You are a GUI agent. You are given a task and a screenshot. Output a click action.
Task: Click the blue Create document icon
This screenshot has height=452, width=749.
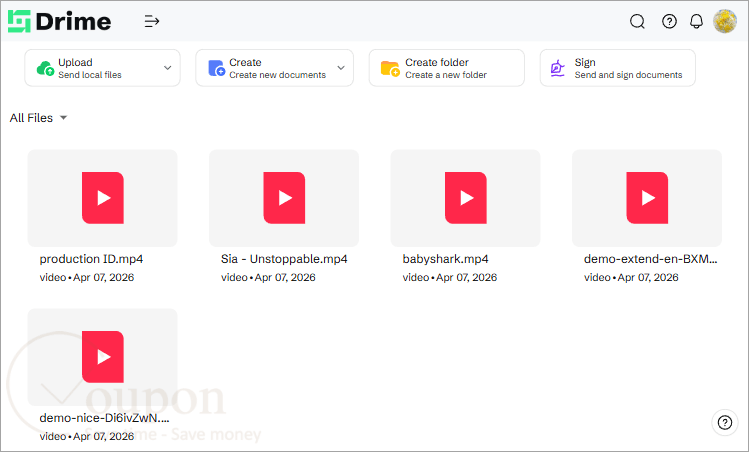click(216, 68)
